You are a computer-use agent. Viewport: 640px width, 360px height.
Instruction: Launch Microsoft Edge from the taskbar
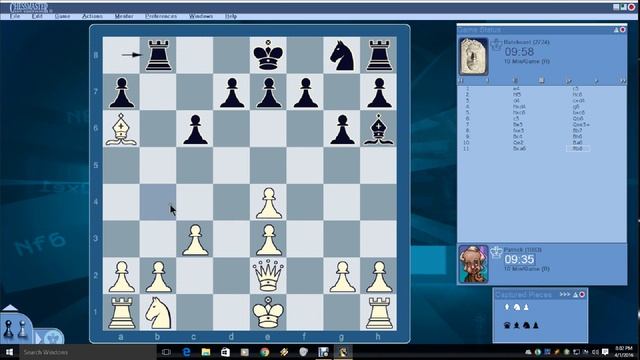[186, 352]
